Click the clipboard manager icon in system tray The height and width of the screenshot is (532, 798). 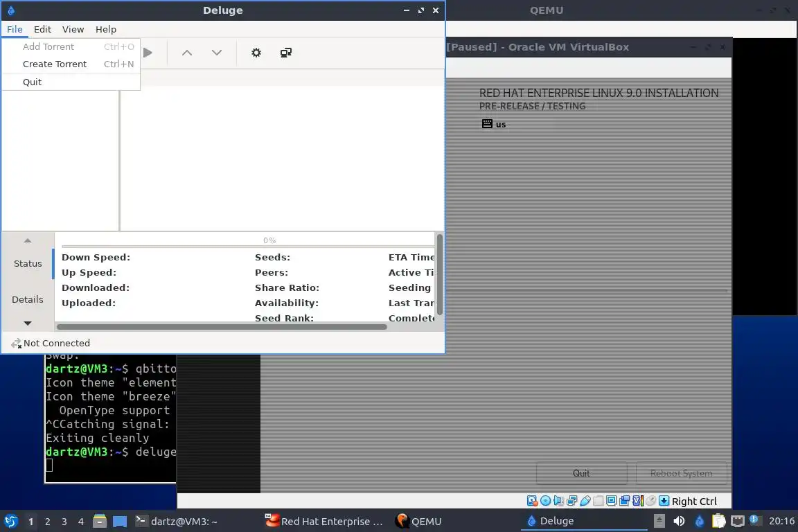pyautogui.click(x=718, y=521)
